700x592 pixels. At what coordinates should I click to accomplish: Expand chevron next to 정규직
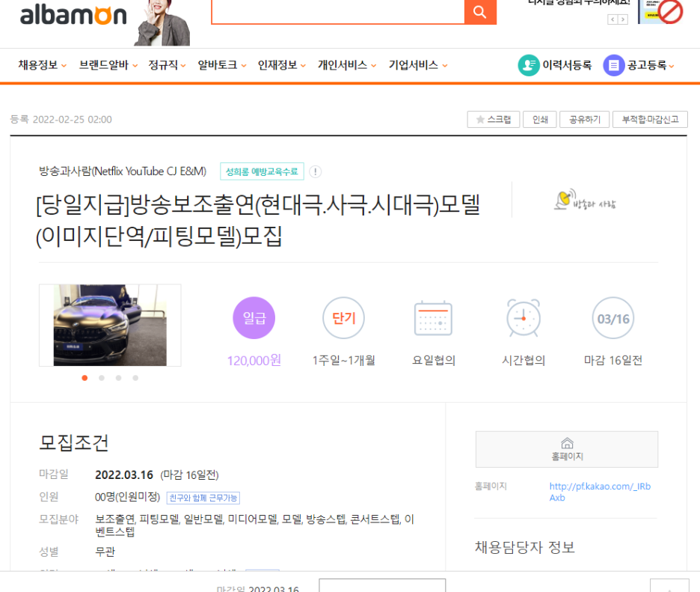tap(183, 66)
